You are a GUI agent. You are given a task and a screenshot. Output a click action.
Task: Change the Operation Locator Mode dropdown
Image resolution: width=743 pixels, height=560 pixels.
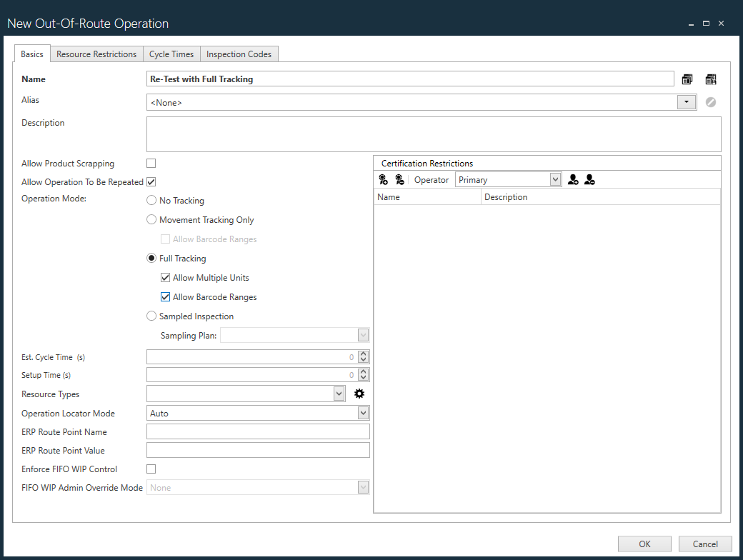(363, 412)
